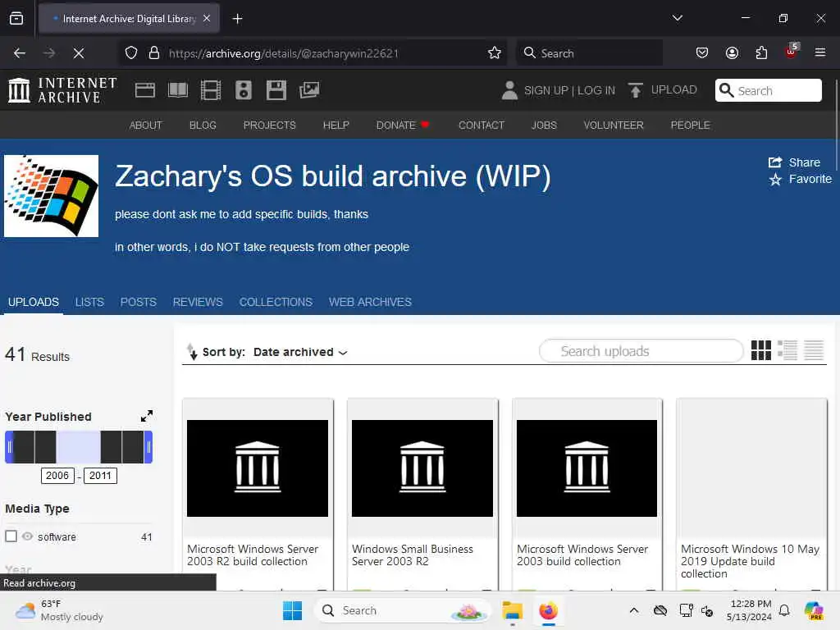Switch to compact list view

tap(813, 350)
